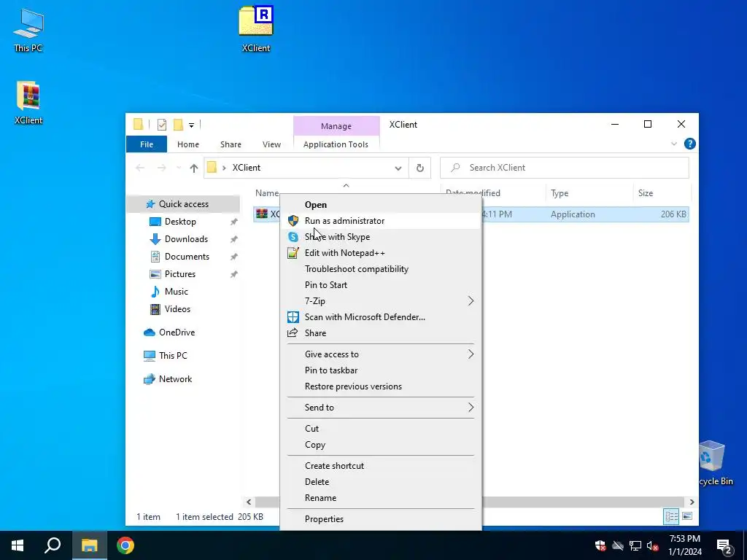Image resolution: width=747 pixels, height=560 pixels.
Task: Open Google Chrome from the taskbar
Action: (x=125, y=545)
